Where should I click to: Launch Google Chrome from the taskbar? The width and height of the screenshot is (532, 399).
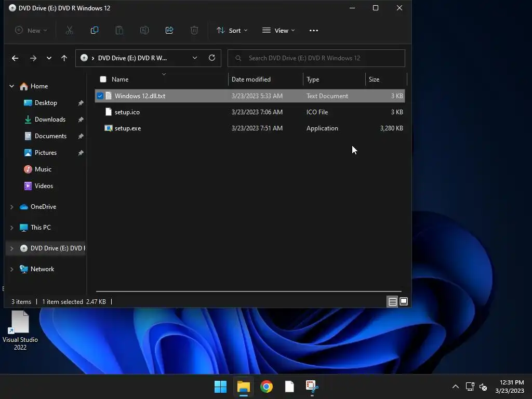267,387
